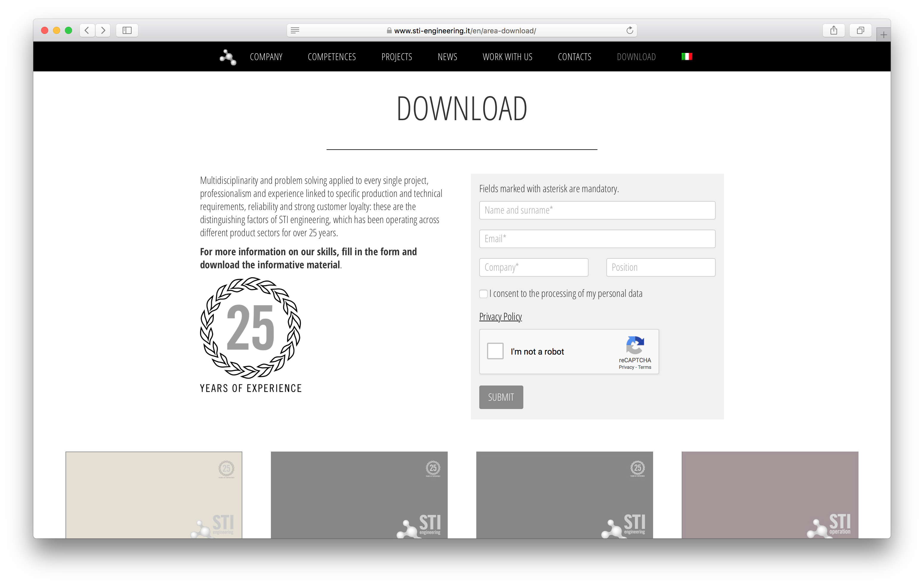Toggle the Safari sidebar button
924x586 pixels.
(x=127, y=30)
